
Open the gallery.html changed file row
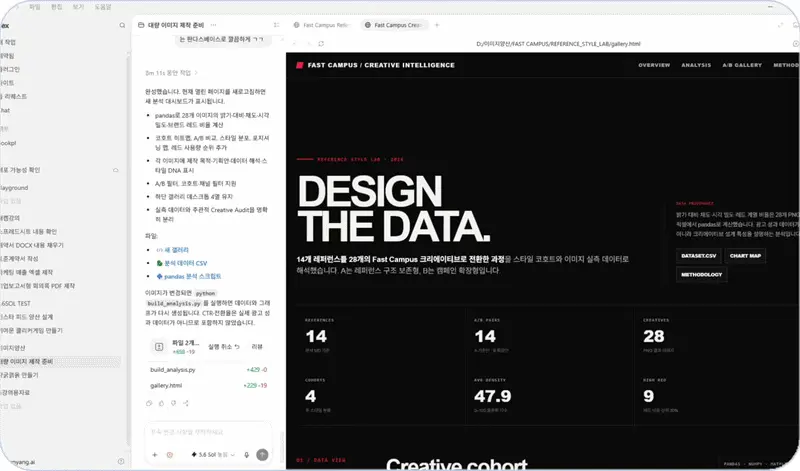tap(208, 386)
